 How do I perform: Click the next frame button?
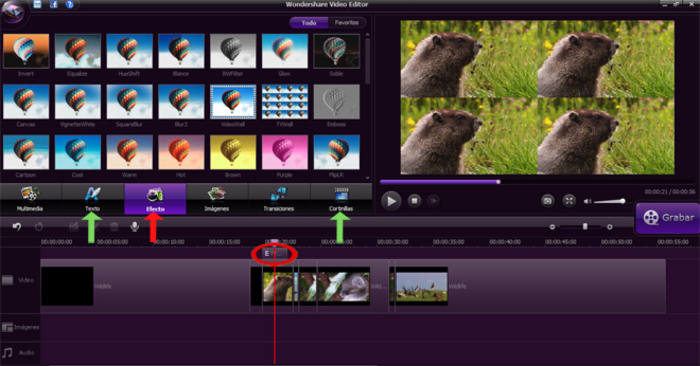433,201
